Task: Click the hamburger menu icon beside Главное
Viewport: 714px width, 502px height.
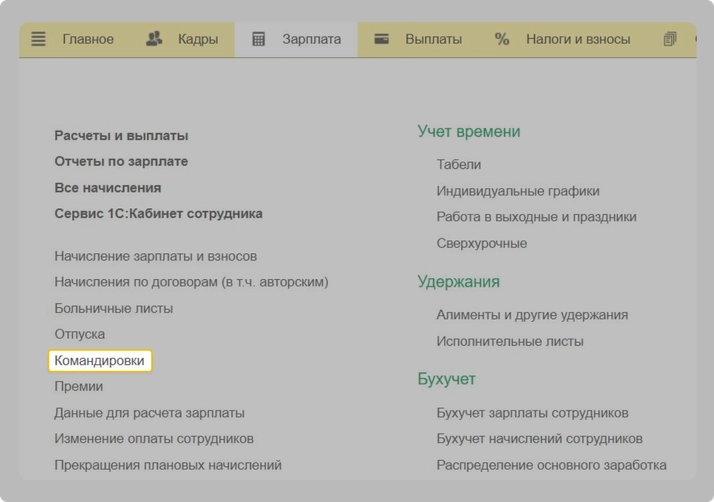Action: [38, 39]
